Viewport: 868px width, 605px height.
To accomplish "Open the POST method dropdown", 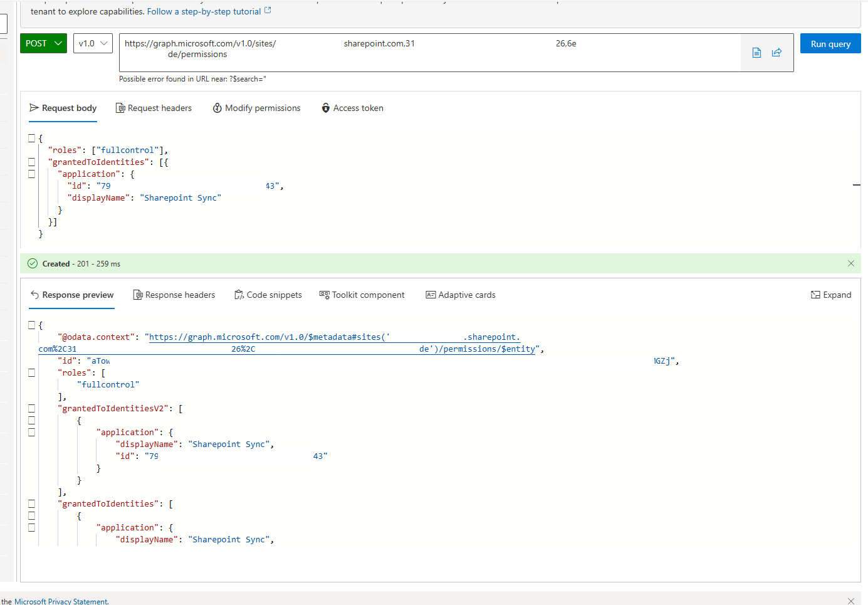I will 43,43.
